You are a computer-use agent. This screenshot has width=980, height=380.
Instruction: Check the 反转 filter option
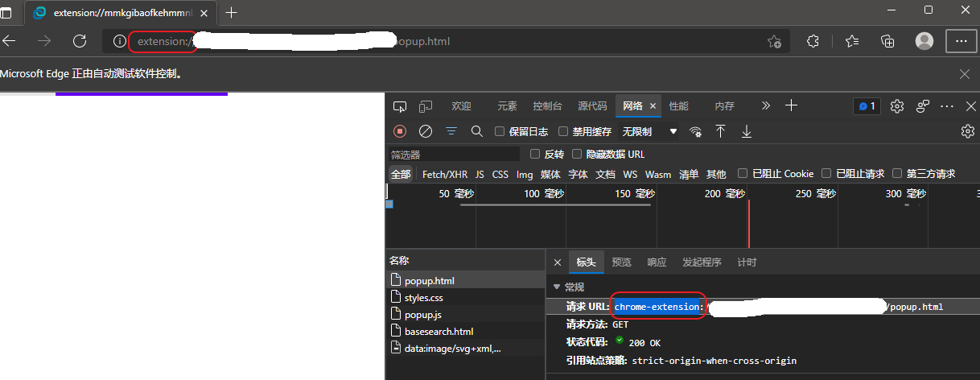[x=535, y=154]
